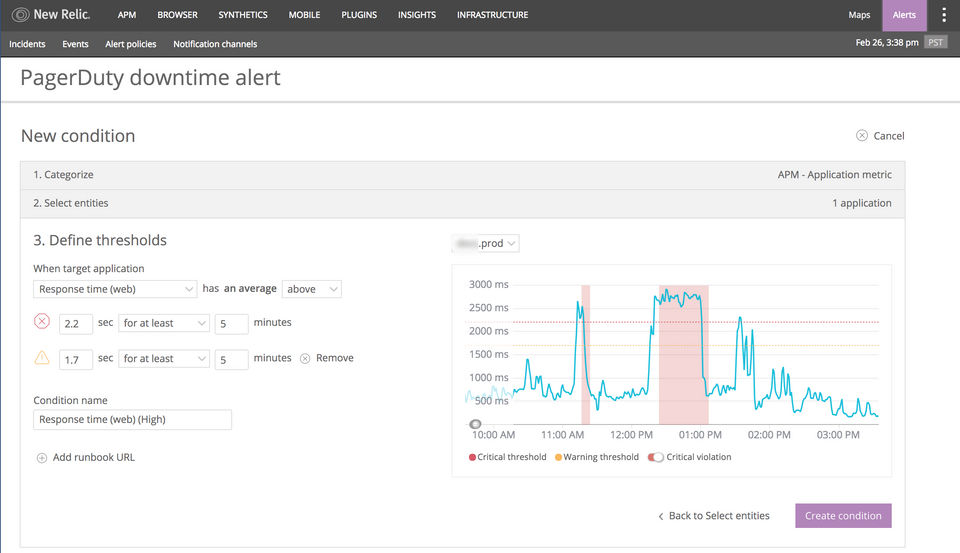Viewport: 960px width, 553px height.
Task: Click the warning duration minutes field
Action: (x=231, y=359)
